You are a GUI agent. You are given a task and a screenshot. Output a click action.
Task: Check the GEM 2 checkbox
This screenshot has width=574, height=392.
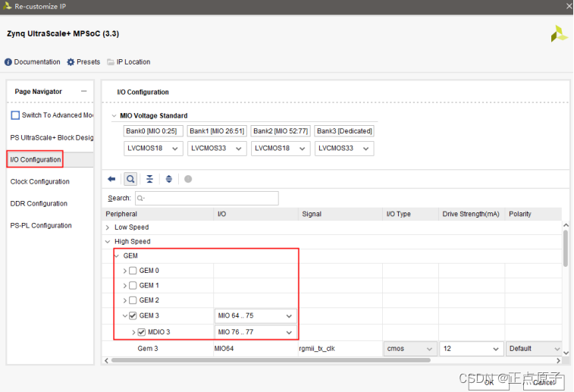point(133,300)
